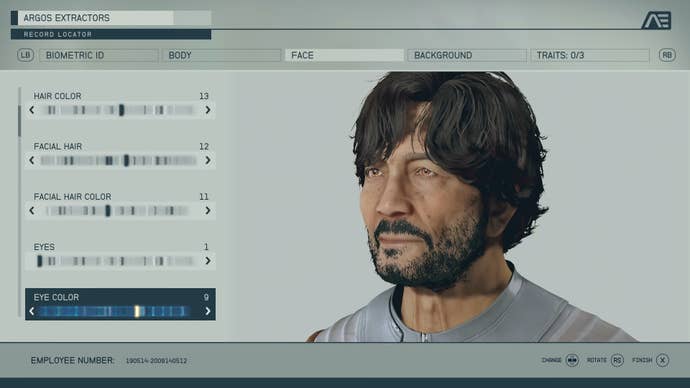Screen dimensions: 690x388
Task: Click the LB bumper icon
Action: (26, 55)
